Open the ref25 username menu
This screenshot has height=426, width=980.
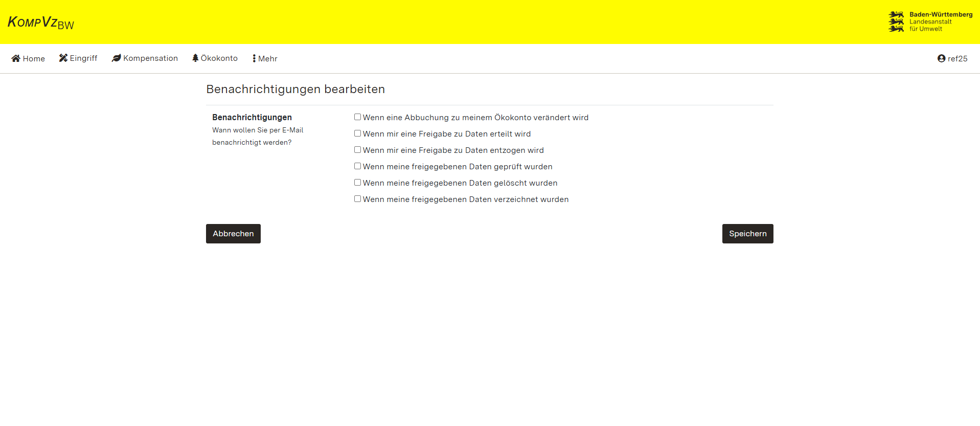(x=958, y=59)
